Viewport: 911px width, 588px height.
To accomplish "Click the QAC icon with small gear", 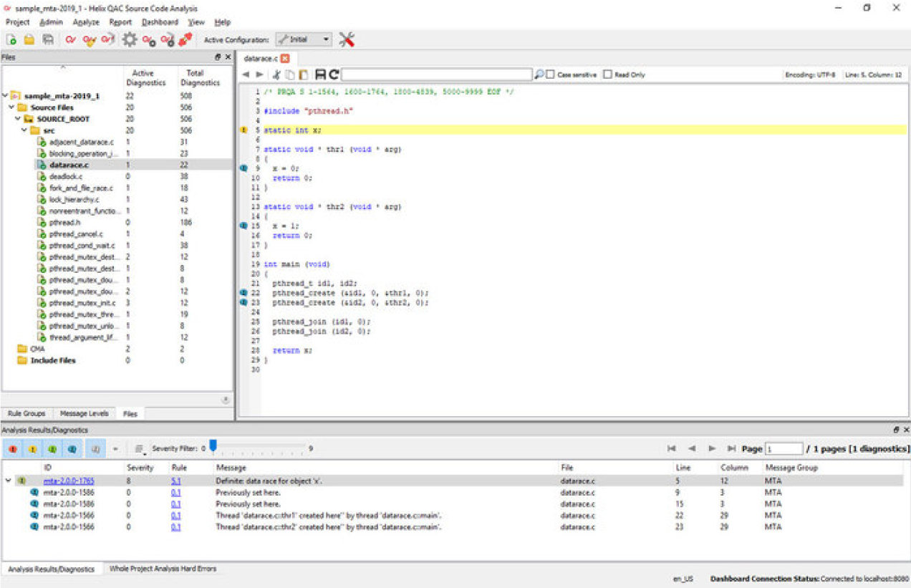I will (x=148, y=40).
